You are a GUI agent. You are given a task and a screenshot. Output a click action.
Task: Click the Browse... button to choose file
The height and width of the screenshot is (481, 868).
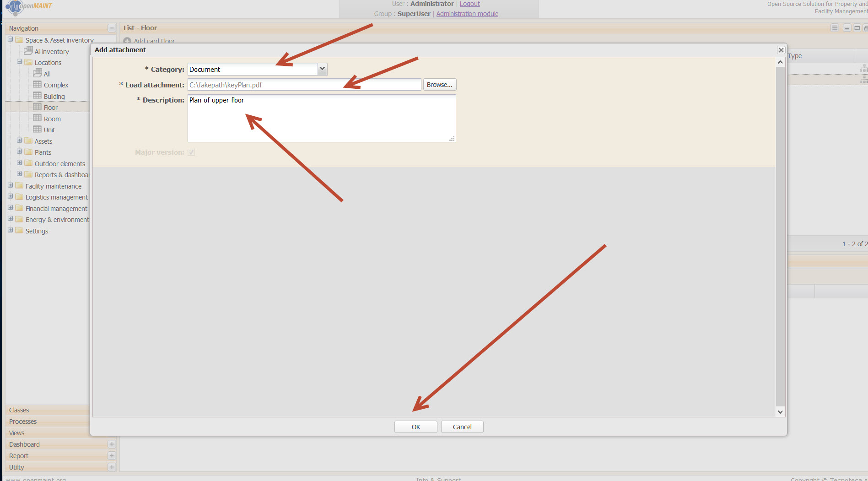(x=439, y=85)
